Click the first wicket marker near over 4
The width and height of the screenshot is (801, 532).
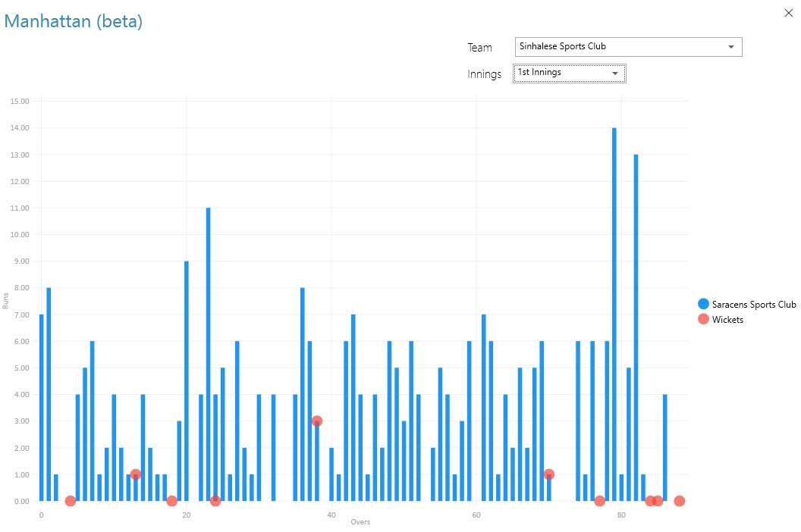(71, 501)
